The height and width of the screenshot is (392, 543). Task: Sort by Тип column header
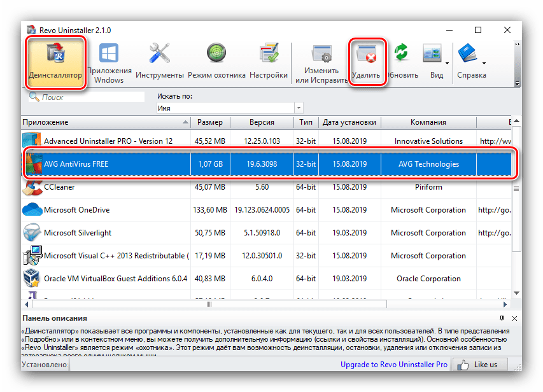coord(306,122)
